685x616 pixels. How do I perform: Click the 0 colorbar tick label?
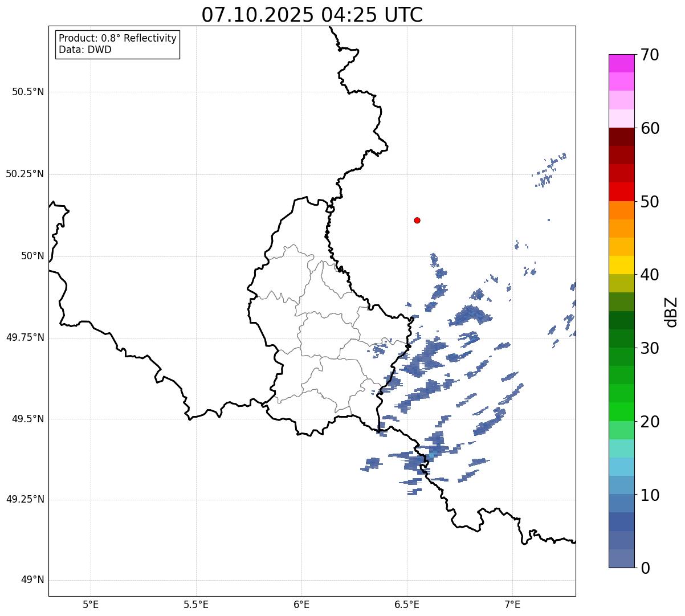click(x=645, y=568)
